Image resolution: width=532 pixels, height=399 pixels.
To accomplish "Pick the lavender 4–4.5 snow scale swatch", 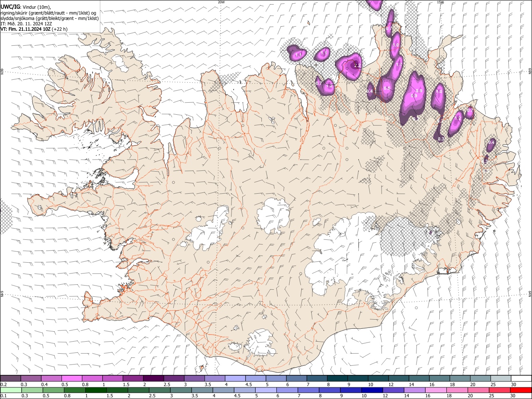I will 235,378.
